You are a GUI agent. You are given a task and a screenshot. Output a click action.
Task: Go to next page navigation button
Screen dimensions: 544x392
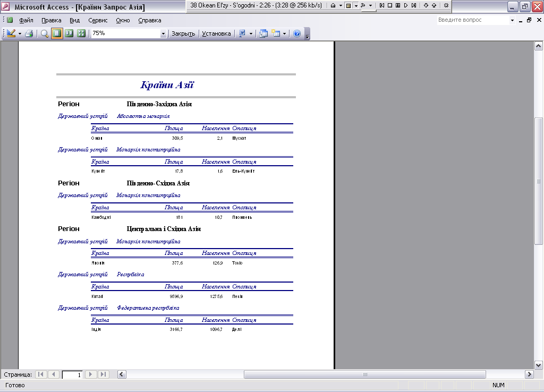coord(90,374)
